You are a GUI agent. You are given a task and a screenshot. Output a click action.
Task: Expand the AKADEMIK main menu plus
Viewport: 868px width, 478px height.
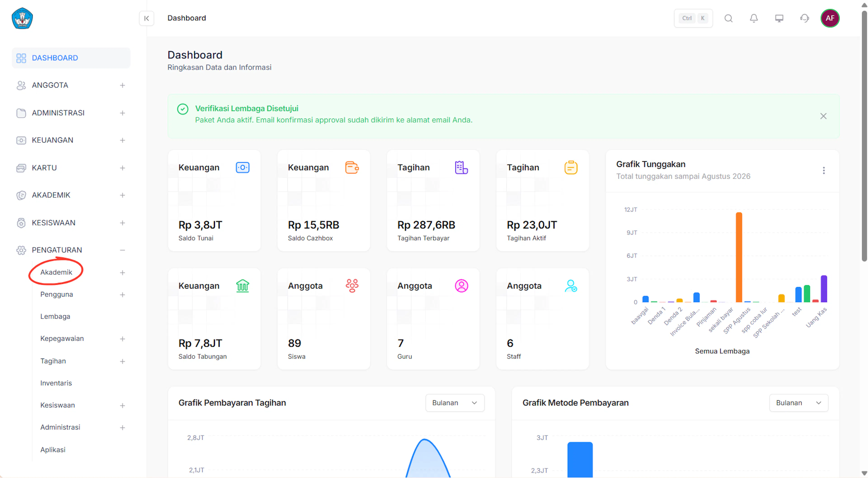click(x=122, y=195)
